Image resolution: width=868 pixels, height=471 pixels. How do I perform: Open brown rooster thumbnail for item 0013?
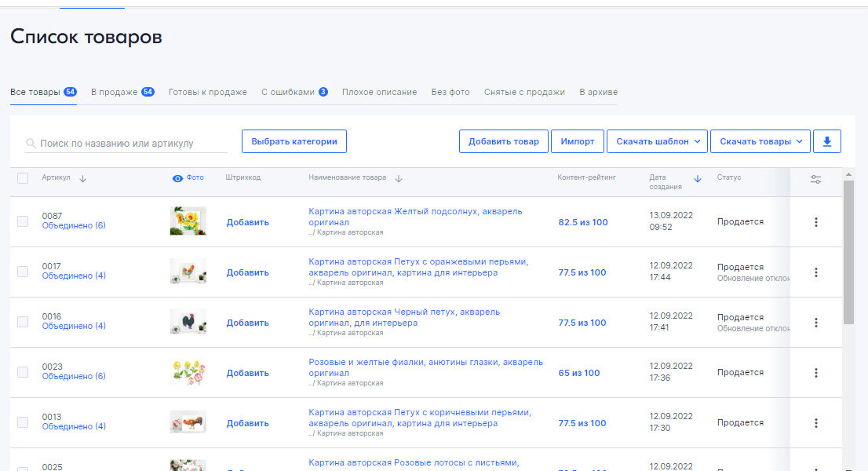coord(188,422)
